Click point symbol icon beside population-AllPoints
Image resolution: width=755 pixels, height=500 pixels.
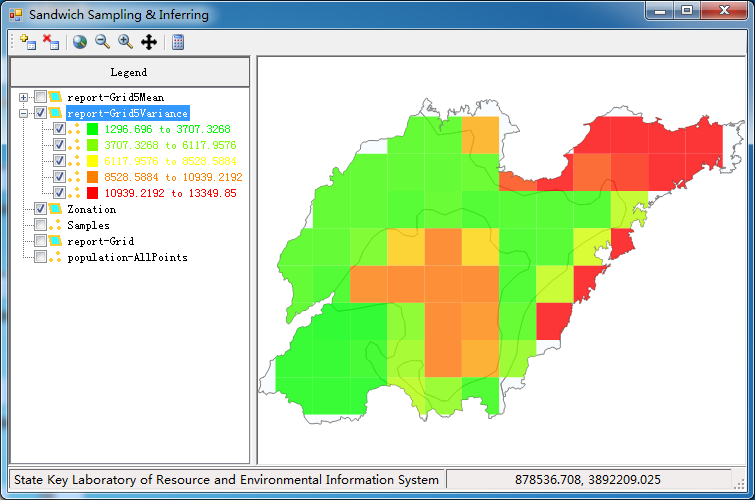pos(55,257)
